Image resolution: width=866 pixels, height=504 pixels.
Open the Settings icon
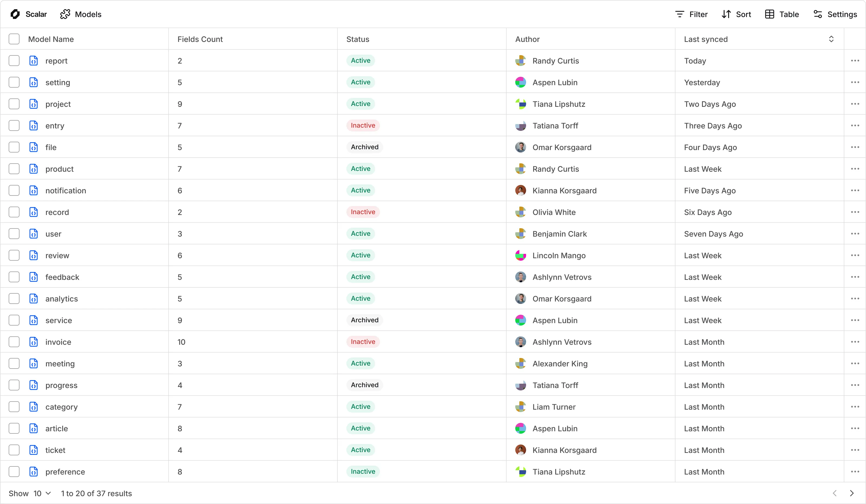[818, 14]
